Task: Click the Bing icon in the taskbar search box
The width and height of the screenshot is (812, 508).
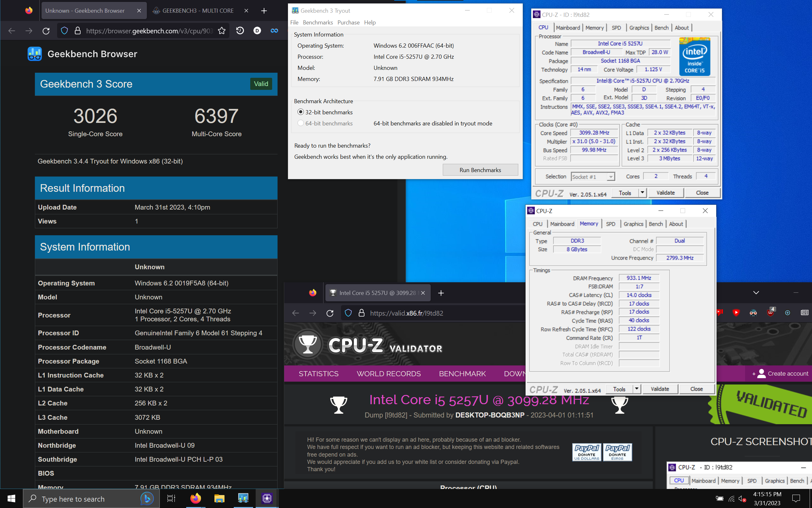Action: [147, 498]
